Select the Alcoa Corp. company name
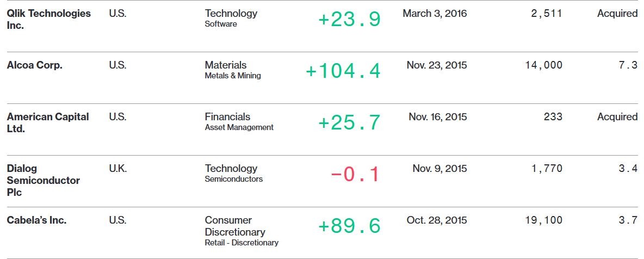This screenshot has height=259, width=644. (x=34, y=65)
